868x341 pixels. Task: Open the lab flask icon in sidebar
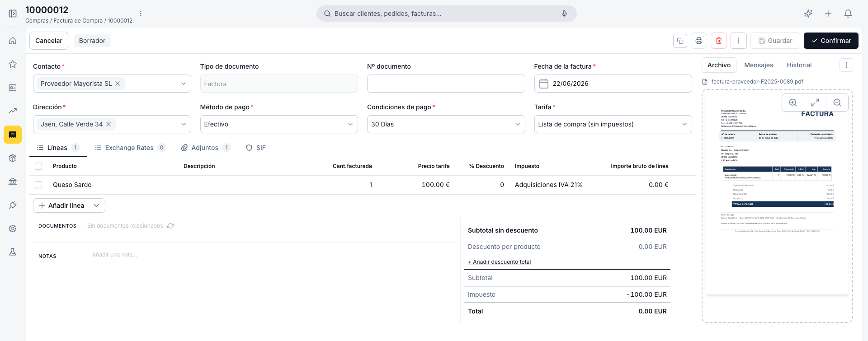[x=13, y=252]
